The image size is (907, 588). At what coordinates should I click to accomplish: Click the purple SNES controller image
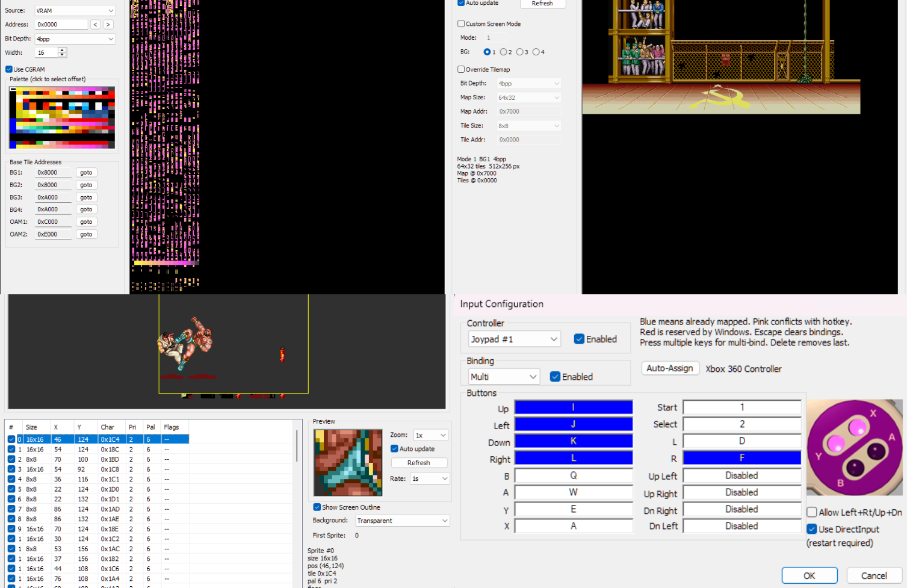pos(854,447)
